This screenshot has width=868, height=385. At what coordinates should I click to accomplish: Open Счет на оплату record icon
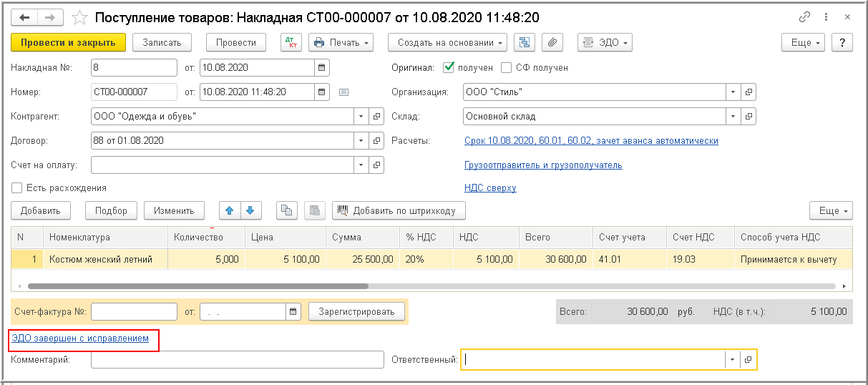[377, 165]
